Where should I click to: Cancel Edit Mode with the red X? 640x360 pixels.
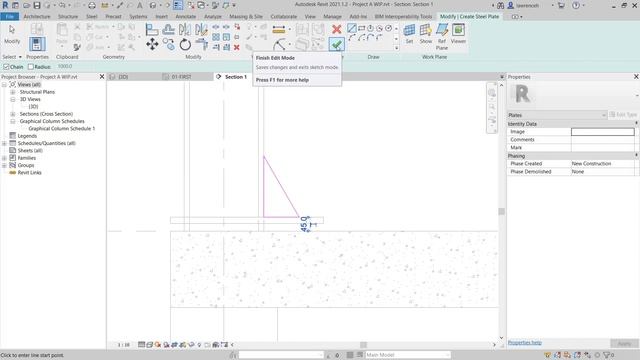(x=337, y=29)
